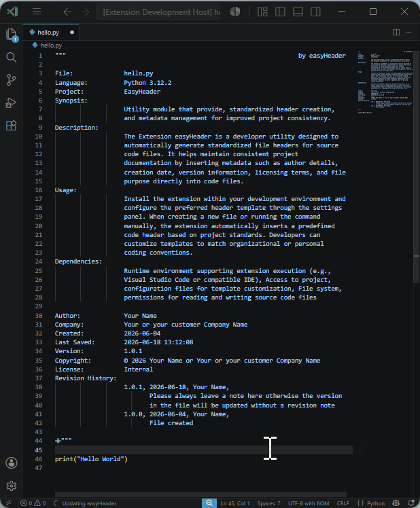Image resolution: width=420 pixels, height=508 pixels.
Task: Place cursor on print("Hello World") line
Action: click(x=91, y=459)
